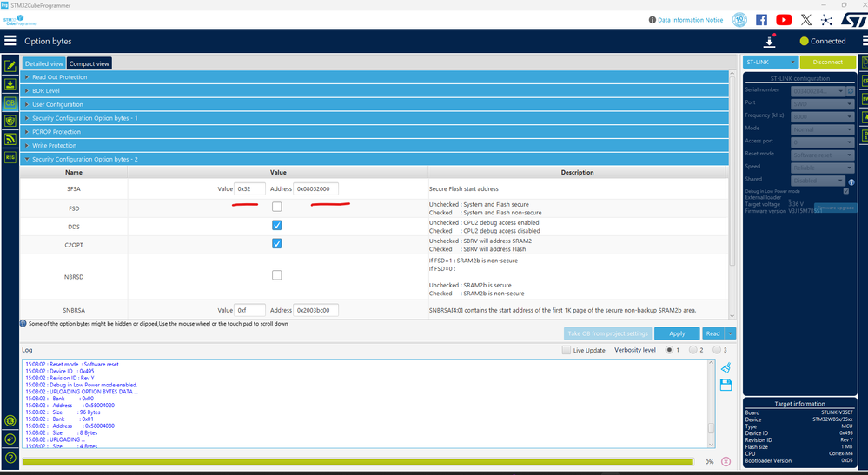
Task: Click the Disconnect button
Action: pyautogui.click(x=827, y=62)
